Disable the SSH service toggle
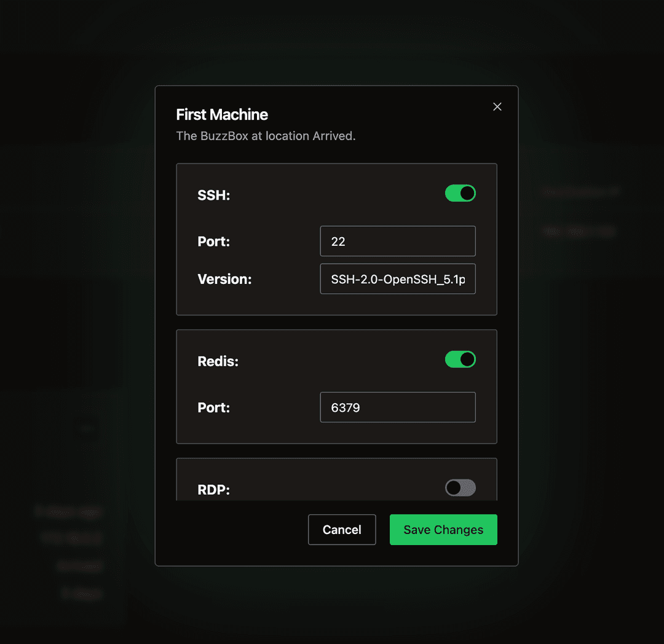664x644 pixels. pos(460,194)
